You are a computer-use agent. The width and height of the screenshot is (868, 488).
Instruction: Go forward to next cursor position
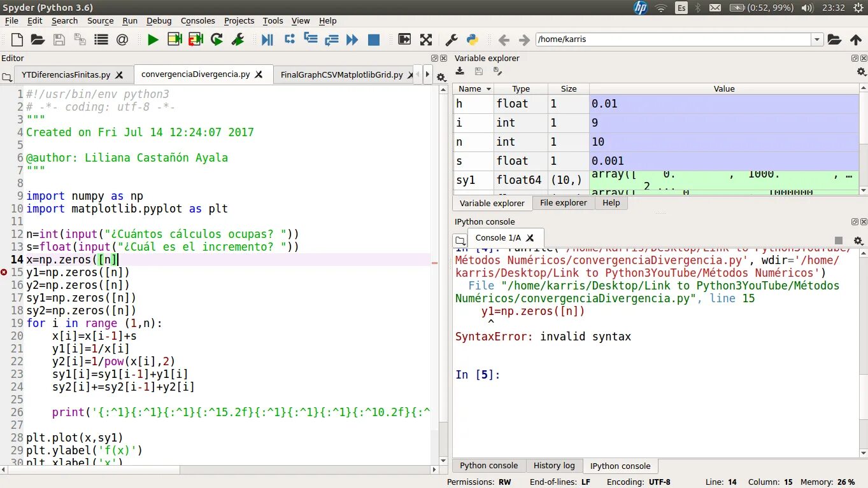point(524,39)
